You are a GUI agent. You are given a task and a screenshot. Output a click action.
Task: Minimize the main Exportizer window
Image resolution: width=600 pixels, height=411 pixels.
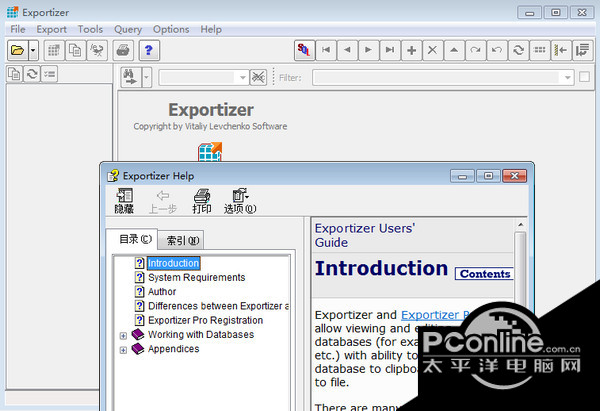(x=530, y=13)
